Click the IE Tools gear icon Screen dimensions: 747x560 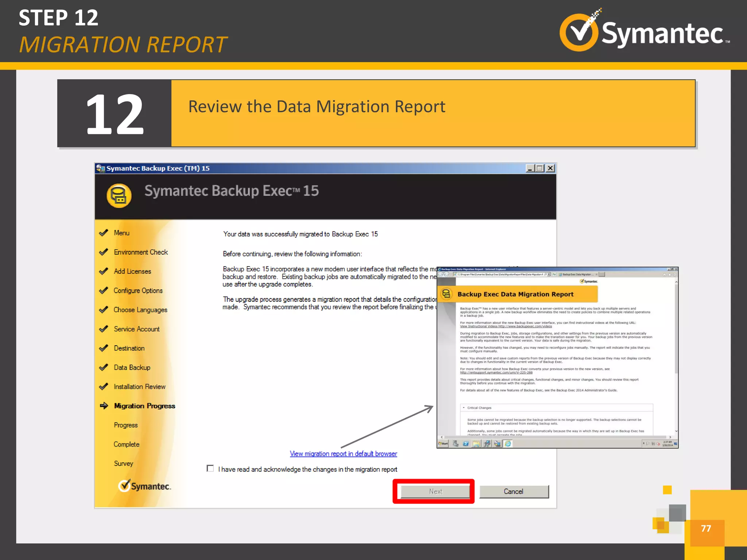[x=675, y=275]
